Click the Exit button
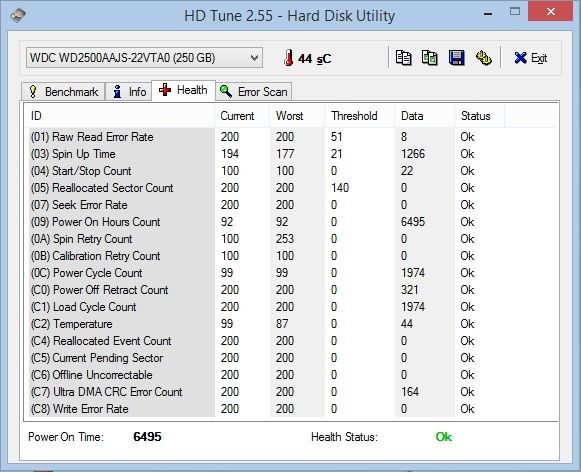581x472 pixels. click(x=531, y=58)
